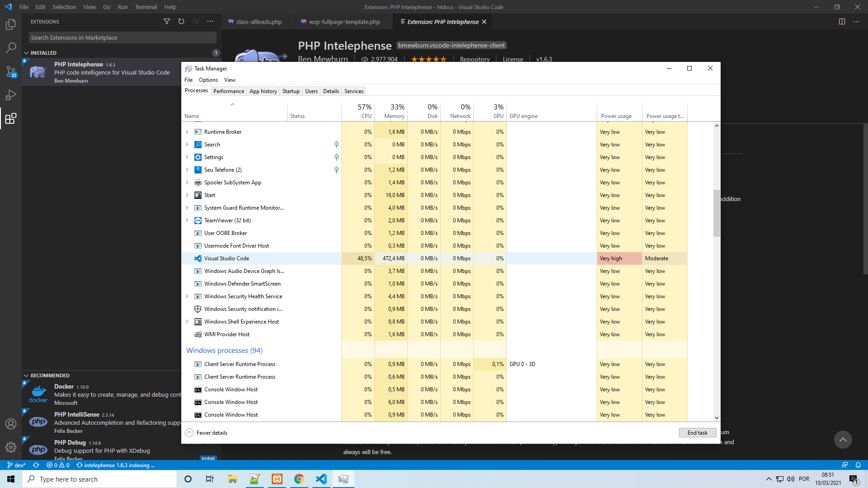This screenshot has width=868, height=488.
Task: Open Chrome from the Windows taskbar
Action: click(299, 479)
